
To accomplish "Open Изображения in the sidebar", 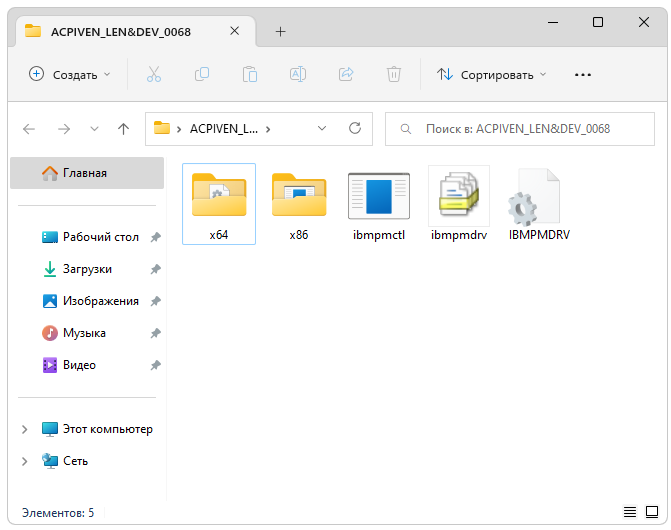I will (x=90, y=301).
